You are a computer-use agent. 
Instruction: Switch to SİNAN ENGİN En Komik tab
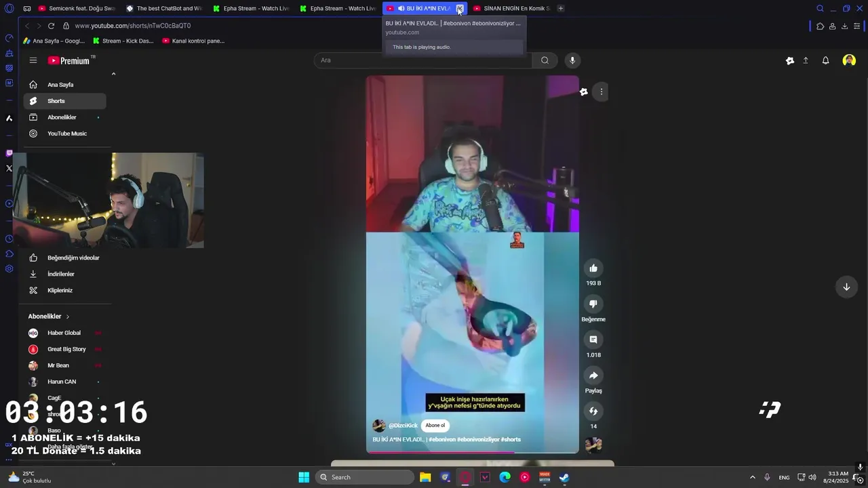(x=511, y=8)
